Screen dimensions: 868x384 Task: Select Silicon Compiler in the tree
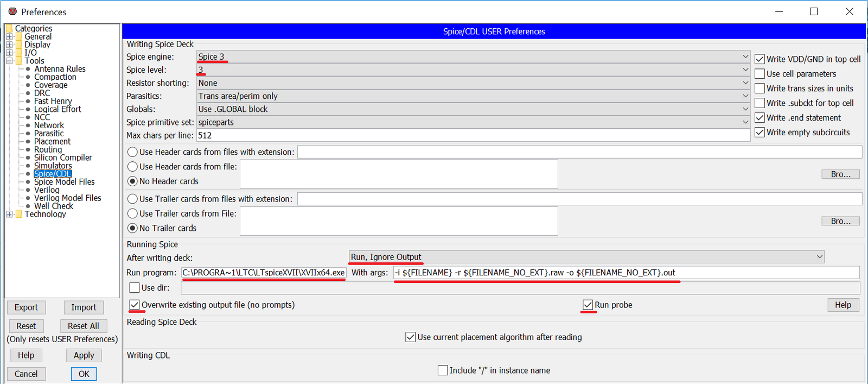63,158
